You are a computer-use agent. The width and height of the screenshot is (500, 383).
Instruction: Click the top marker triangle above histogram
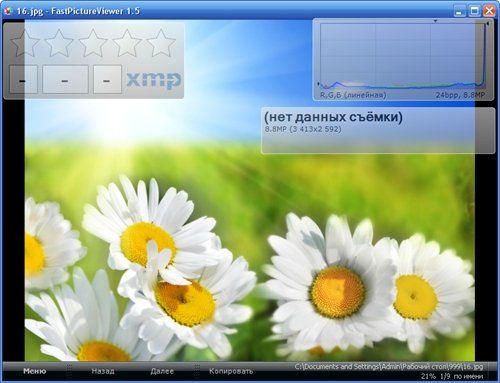[435, 21]
